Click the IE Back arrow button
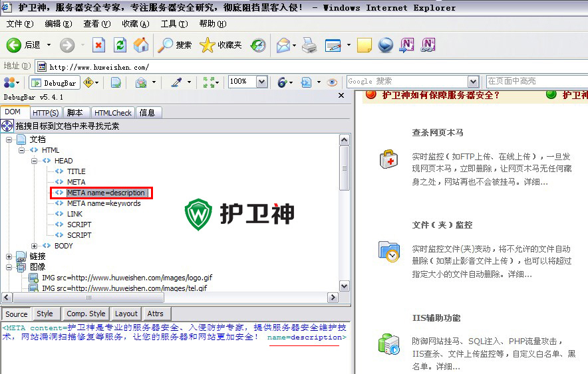This screenshot has width=588, height=374. pos(14,45)
